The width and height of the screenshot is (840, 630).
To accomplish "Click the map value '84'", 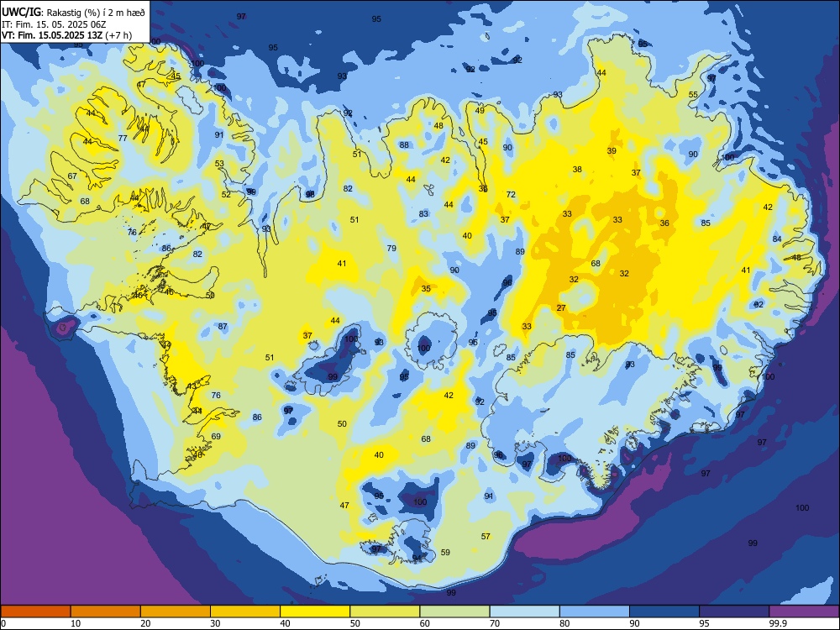I will coord(777,239).
